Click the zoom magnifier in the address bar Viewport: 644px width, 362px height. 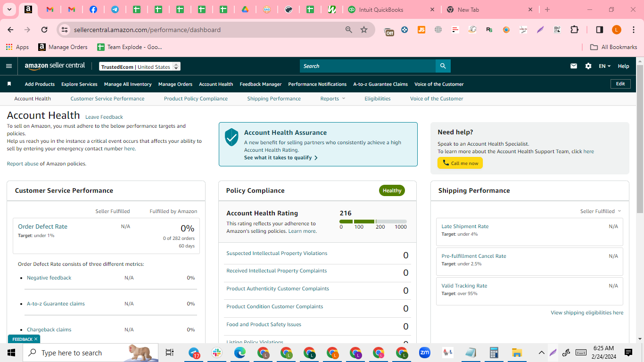349,30
